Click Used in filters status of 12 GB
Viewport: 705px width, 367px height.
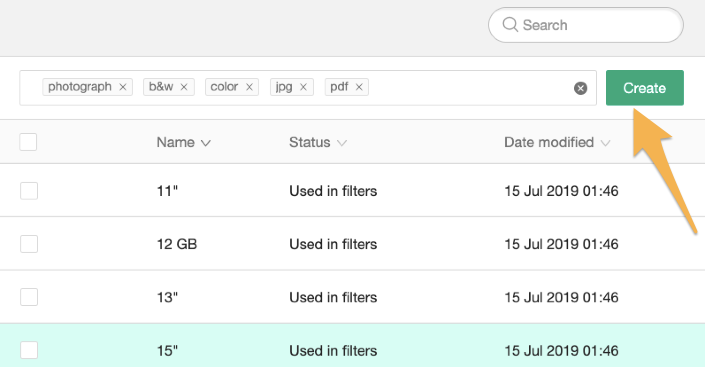point(333,244)
